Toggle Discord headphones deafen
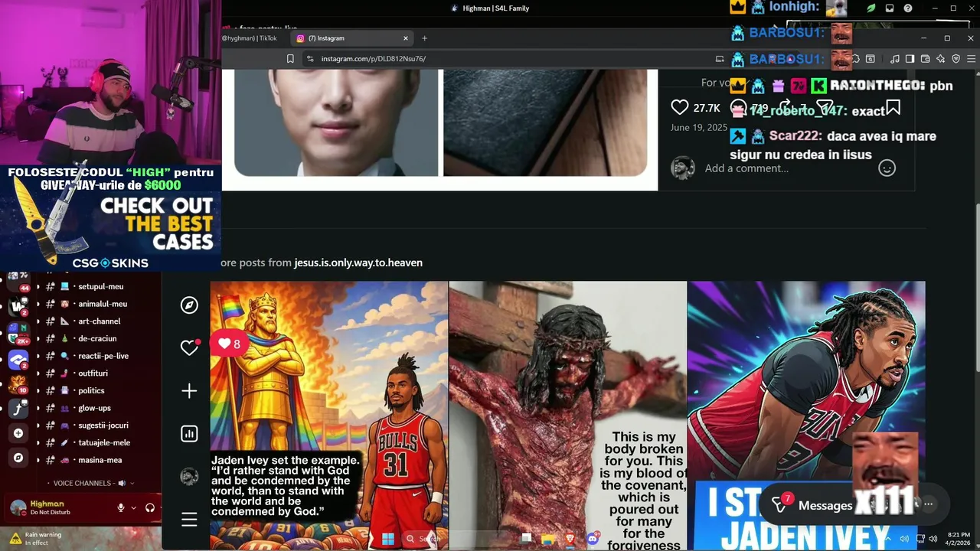Image resolution: width=980 pixels, height=551 pixels. [150, 507]
